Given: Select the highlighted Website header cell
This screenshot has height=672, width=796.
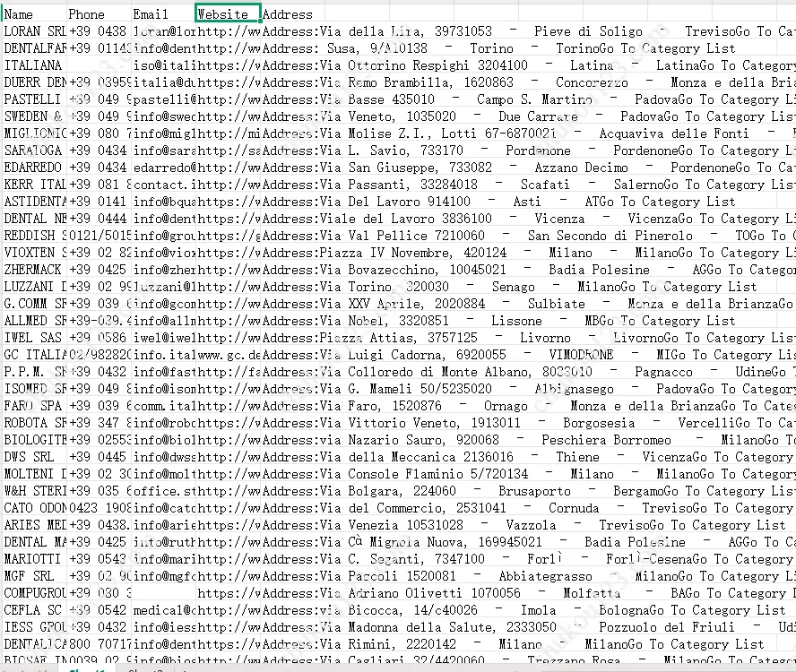Looking at the screenshot, I should 228,14.
